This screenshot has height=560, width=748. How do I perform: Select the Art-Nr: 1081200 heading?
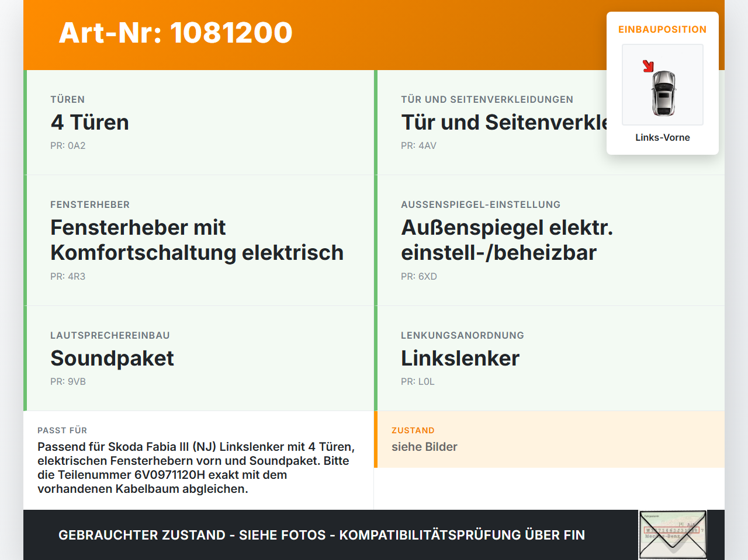[175, 33]
